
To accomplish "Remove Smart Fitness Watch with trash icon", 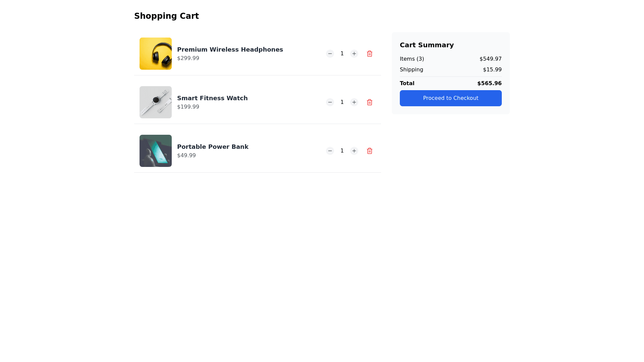I will pyautogui.click(x=370, y=102).
